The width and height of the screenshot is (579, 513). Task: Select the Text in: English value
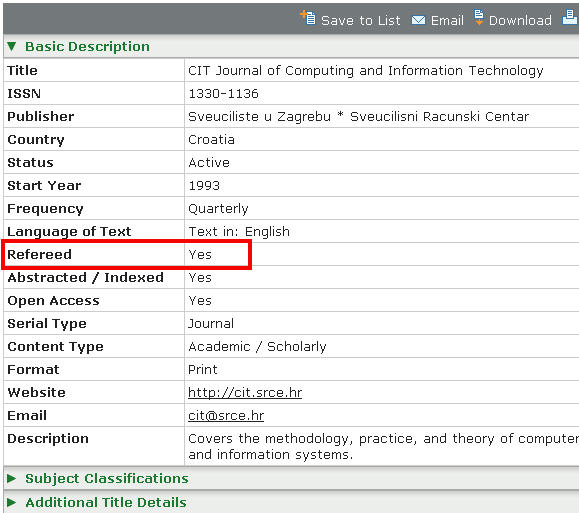click(239, 232)
